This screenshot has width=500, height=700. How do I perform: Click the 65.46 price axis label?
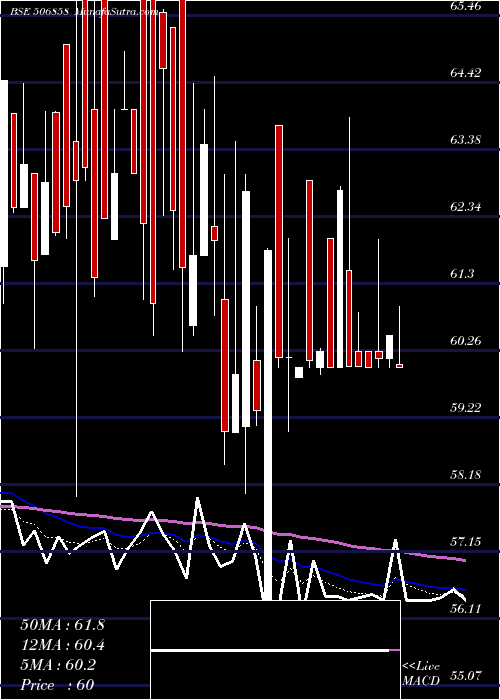(466, 6)
